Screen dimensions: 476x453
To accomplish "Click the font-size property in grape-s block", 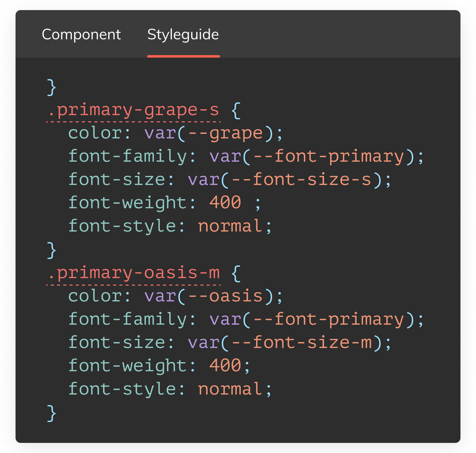I will point(117,180).
